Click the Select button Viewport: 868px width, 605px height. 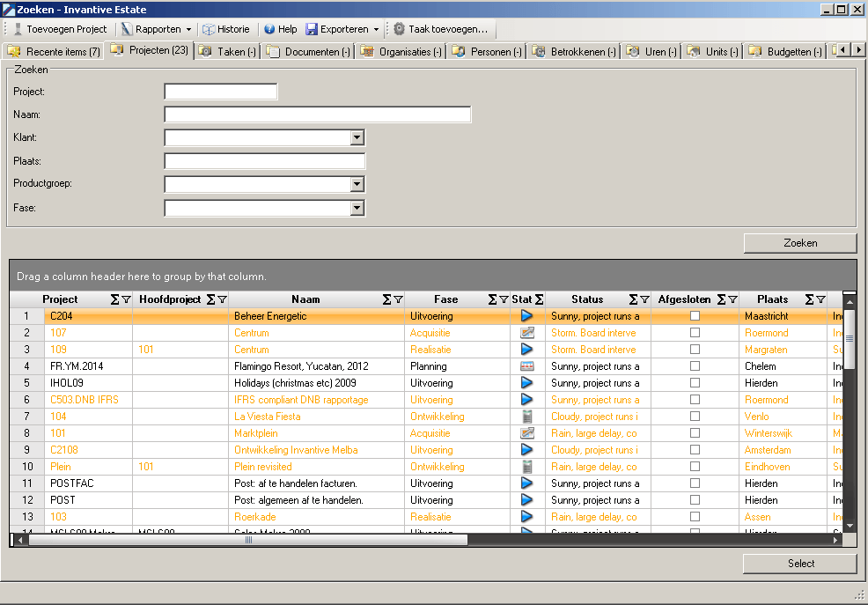[800, 564]
